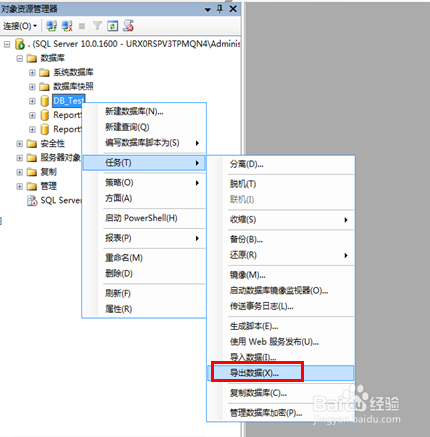Collapse the 数据库 folder node

pyautogui.click(x=20, y=58)
